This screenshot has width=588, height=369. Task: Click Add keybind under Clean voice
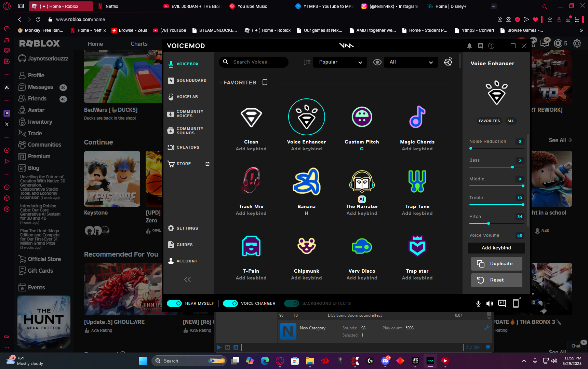tap(251, 149)
